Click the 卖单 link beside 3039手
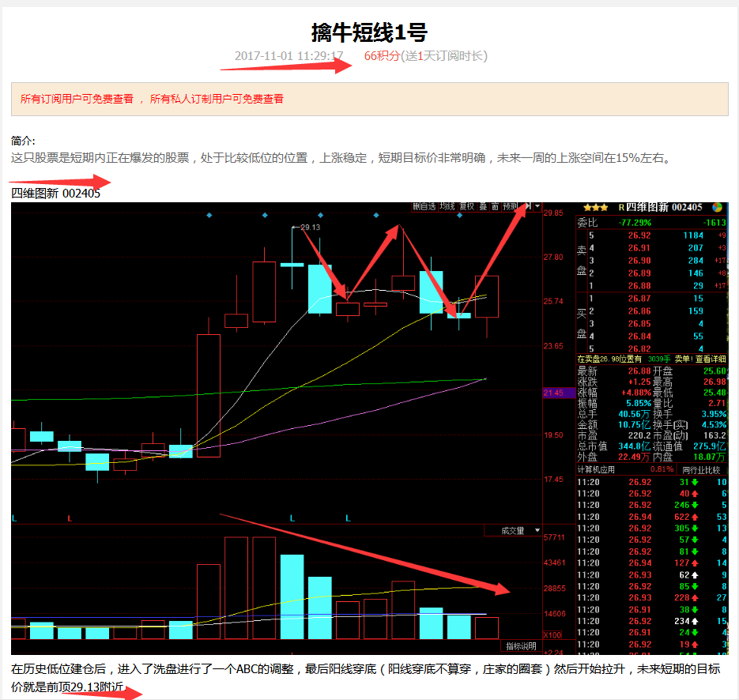The image size is (739, 700). click(x=682, y=359)
